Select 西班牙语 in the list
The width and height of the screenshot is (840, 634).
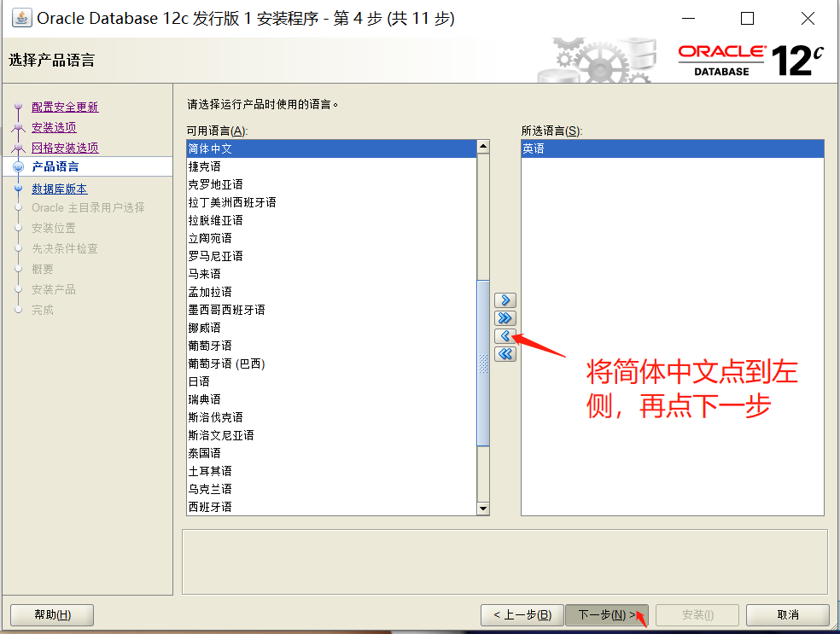pos(331,508)
